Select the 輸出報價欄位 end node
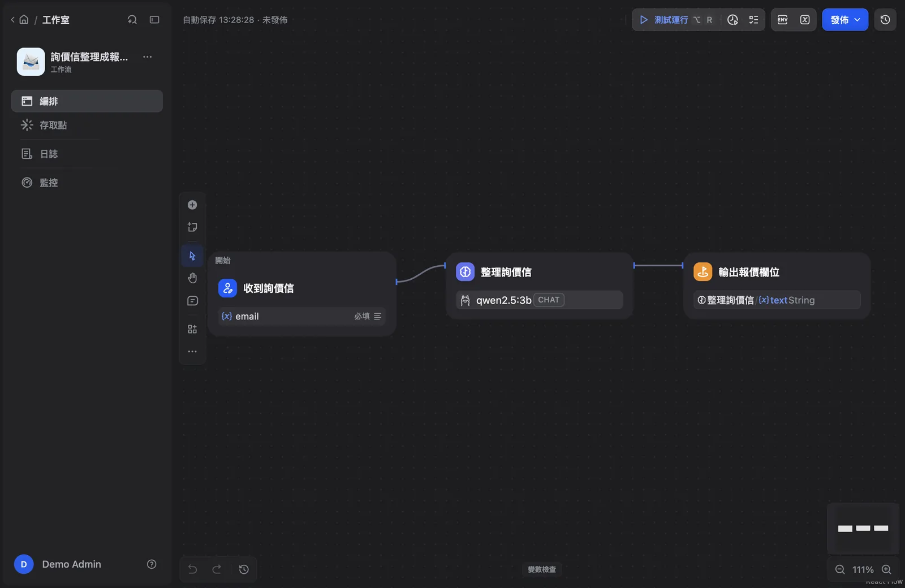 [x=777, y=286]
